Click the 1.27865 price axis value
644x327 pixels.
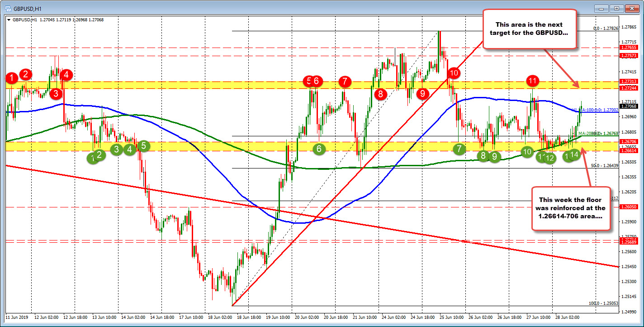pos(628,27)
